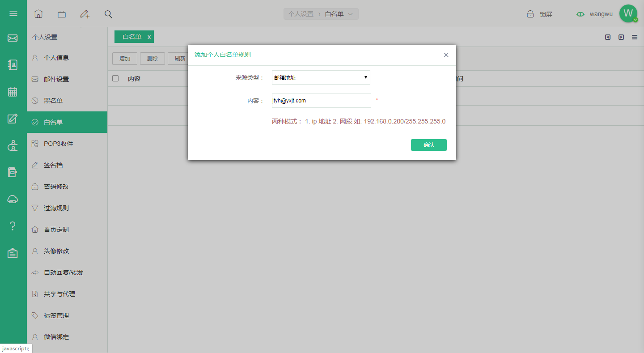This screenshot has width=644, height=353.
Task: Open the help question mark icon
Action: pos(13,226)
